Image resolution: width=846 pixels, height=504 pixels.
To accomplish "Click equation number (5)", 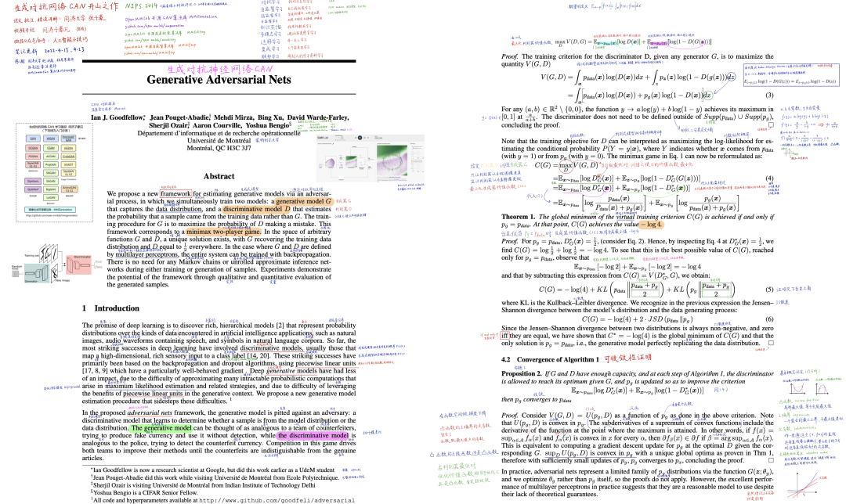I will pyautogui.click(x=769, y=290).
